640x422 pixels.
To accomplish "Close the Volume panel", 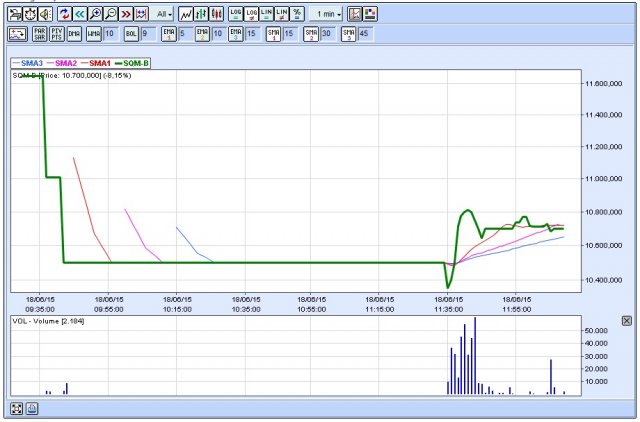I will 627,320.
